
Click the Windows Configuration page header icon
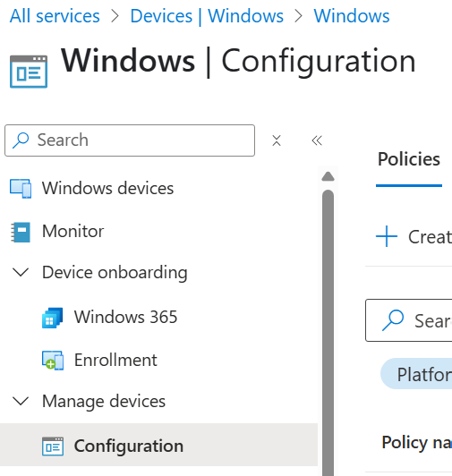coord(29,72)
